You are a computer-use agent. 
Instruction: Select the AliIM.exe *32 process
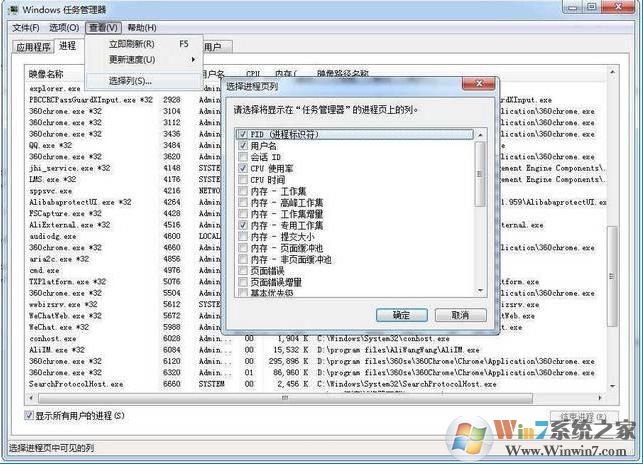pyautogui.click(x=57, y=350)
